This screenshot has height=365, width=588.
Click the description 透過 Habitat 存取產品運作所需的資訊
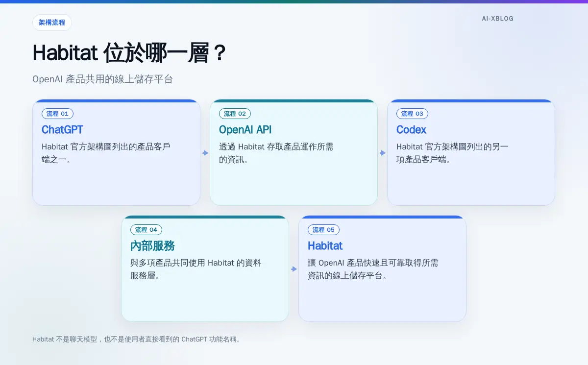click(x=276, y=153)
